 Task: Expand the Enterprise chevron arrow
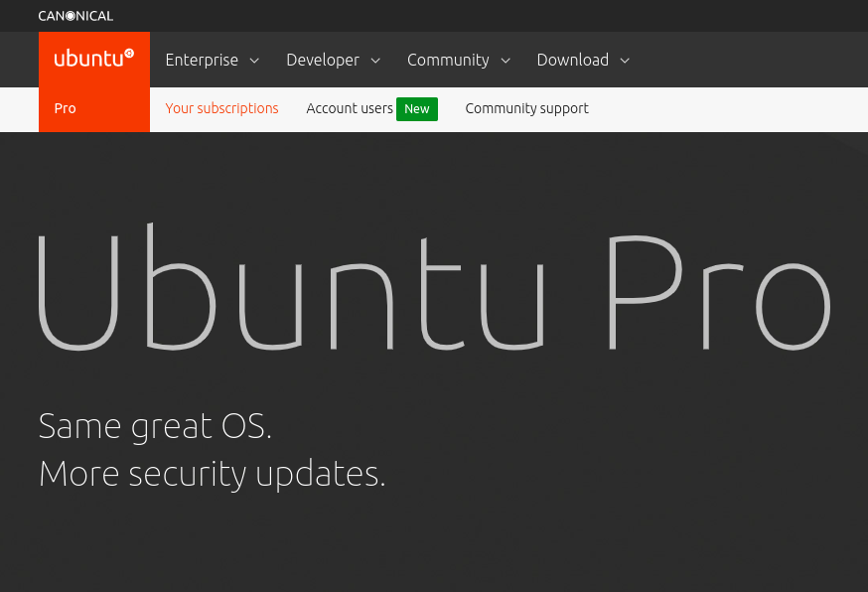[254, 61]
